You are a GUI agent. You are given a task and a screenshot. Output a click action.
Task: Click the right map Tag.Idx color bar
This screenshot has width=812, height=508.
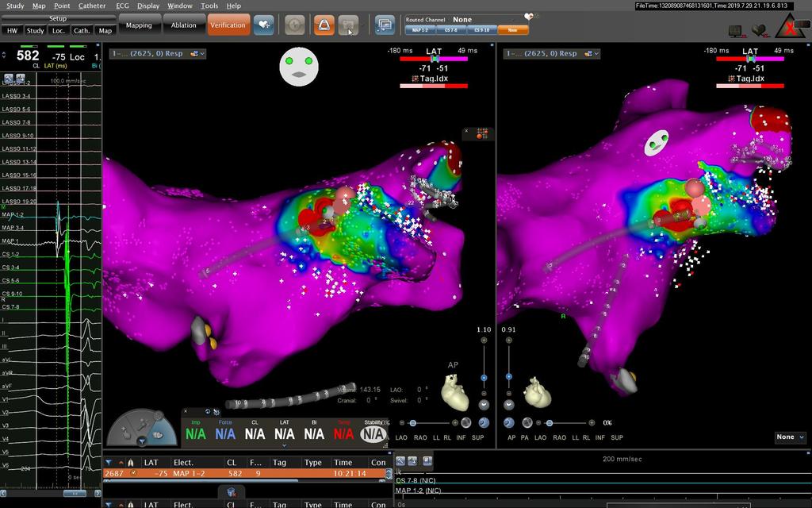(x=750, y=86)
